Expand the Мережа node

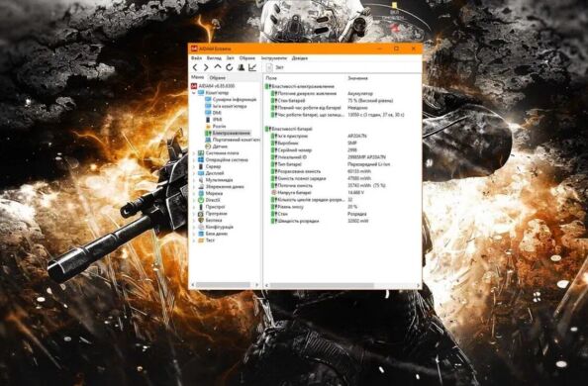[x=194, y=193]
